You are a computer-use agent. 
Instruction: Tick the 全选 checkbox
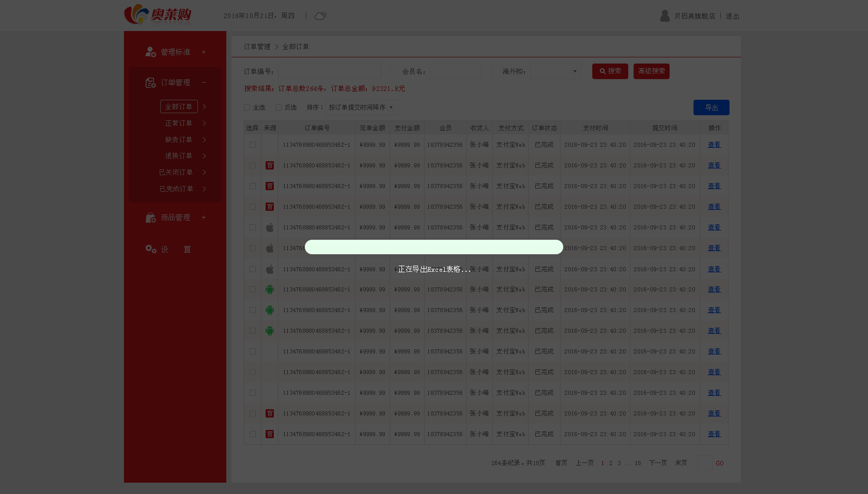pyautogui.click(x=247, y=107)
